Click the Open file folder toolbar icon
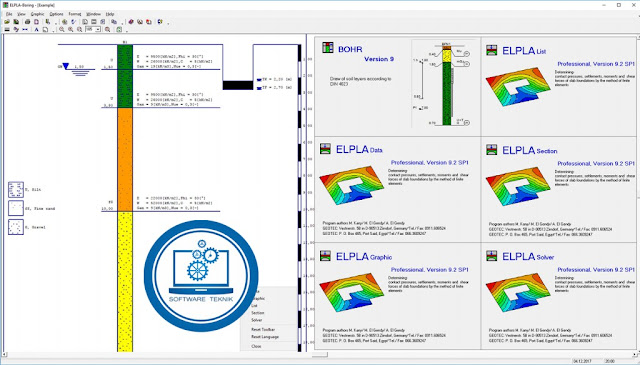This screenshot has height=365, width=640. [x=7, y=22]
